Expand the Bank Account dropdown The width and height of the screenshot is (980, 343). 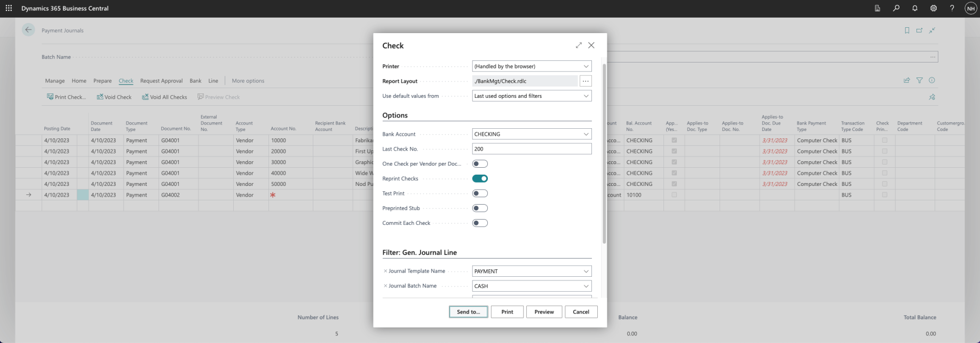(x=532, y=134)
